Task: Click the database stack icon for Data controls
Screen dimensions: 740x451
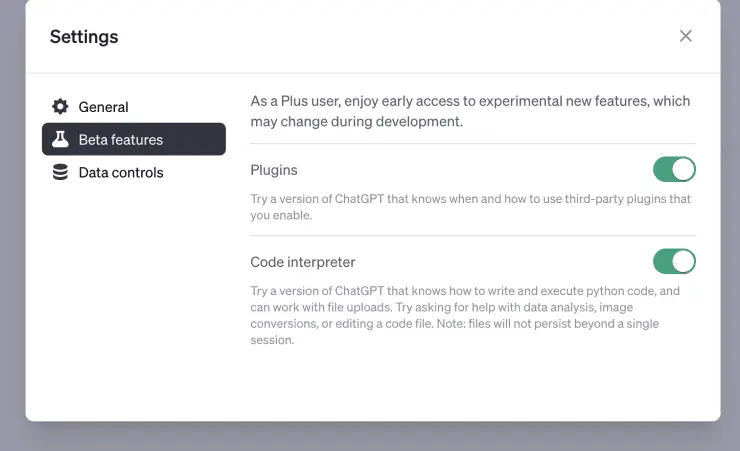Action: 61,173
